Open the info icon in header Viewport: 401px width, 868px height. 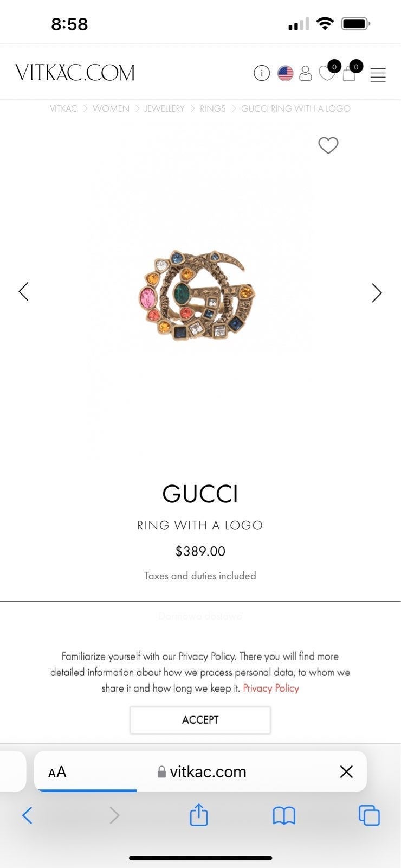tap(262, 73)
